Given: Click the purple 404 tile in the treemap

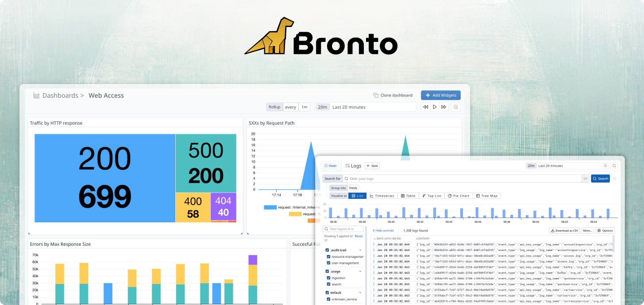Looking at the screenshot, I should tap(223, 206).
